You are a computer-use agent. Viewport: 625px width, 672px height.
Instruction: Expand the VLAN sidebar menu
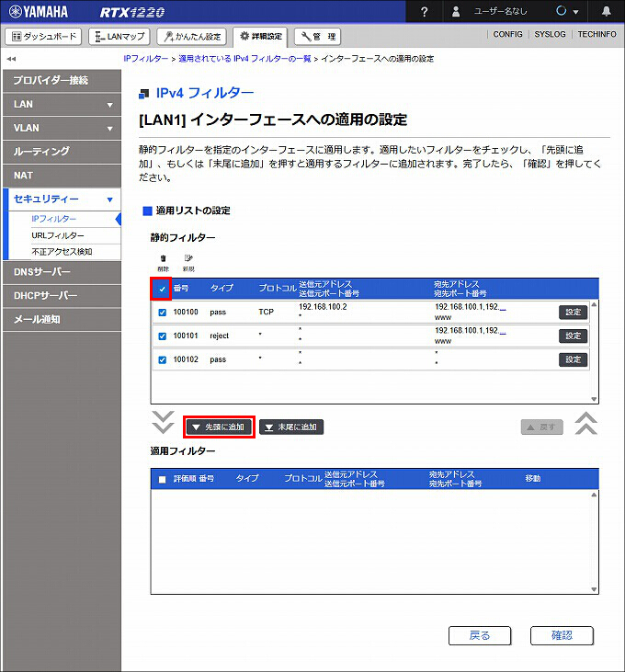pyautogui.click(x=62, y=128)
